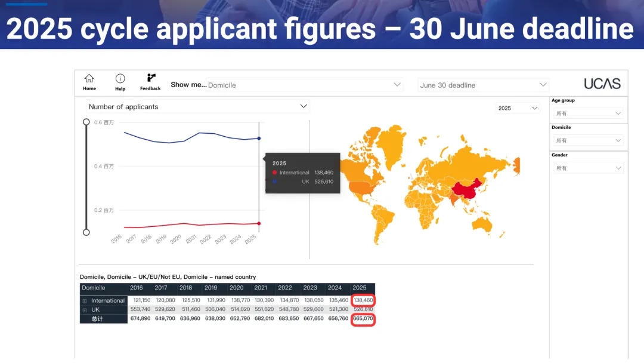Expand the UK row plus icon
Image resolution: width=644 pixels, height=363 pixels.
(85, 310)
